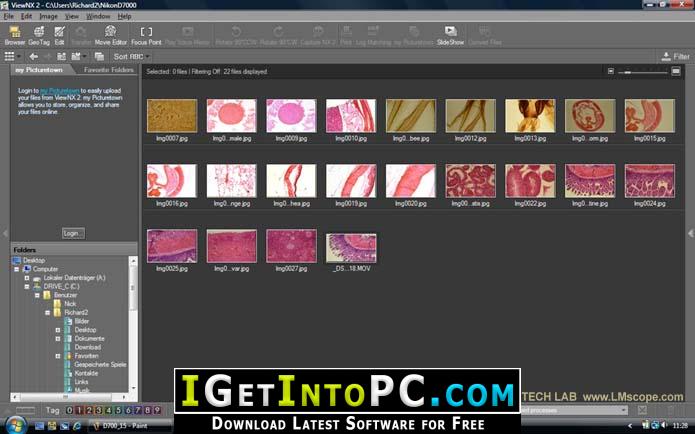Toggle tag label number 5
The image size is (695, 434).
click(x=118, y=410)
